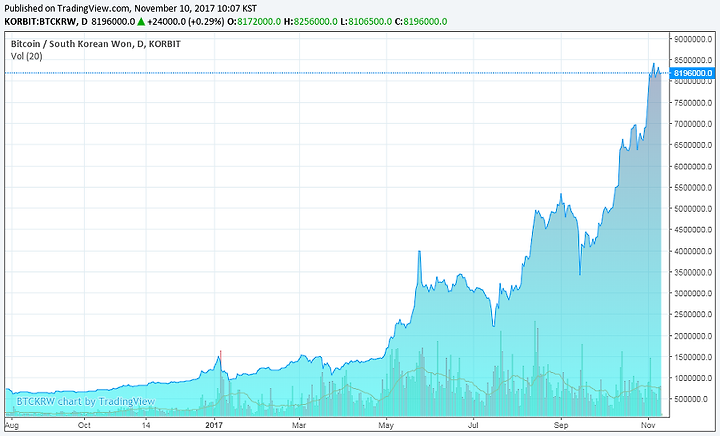Click the Aug date axis label

pos(12,425)
